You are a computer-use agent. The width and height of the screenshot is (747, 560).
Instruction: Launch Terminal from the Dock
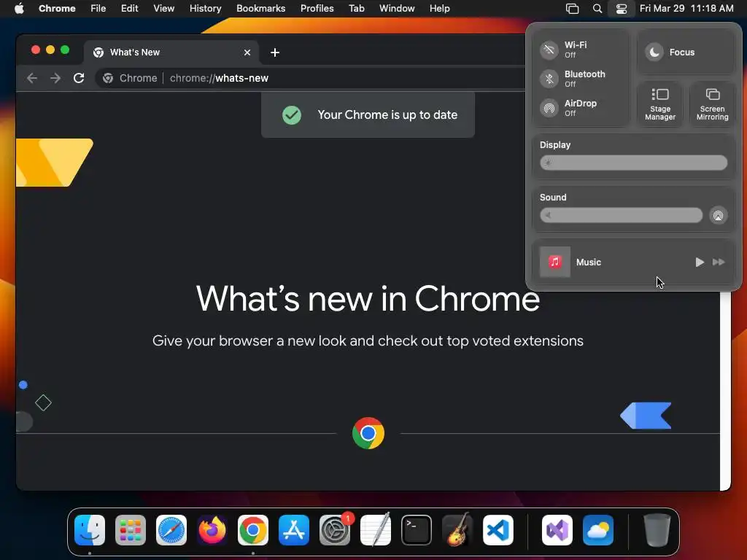point(417,530)
